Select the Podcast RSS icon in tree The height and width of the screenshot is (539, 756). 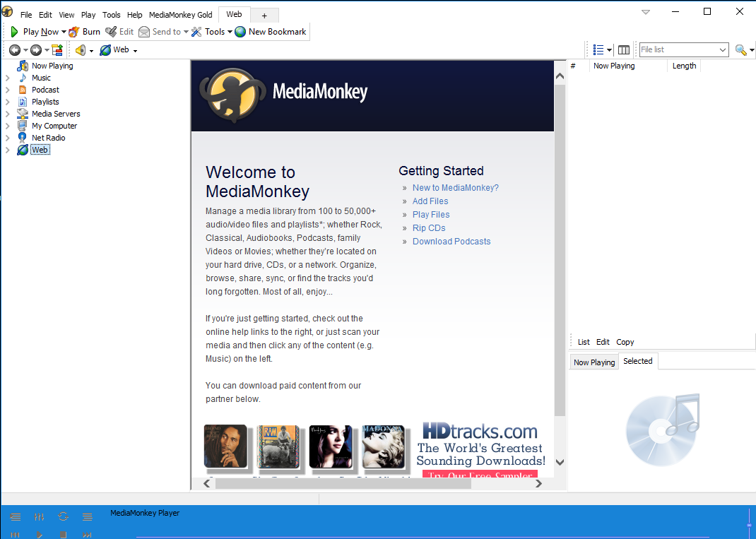pyautogui.click(x=23, y=90)
